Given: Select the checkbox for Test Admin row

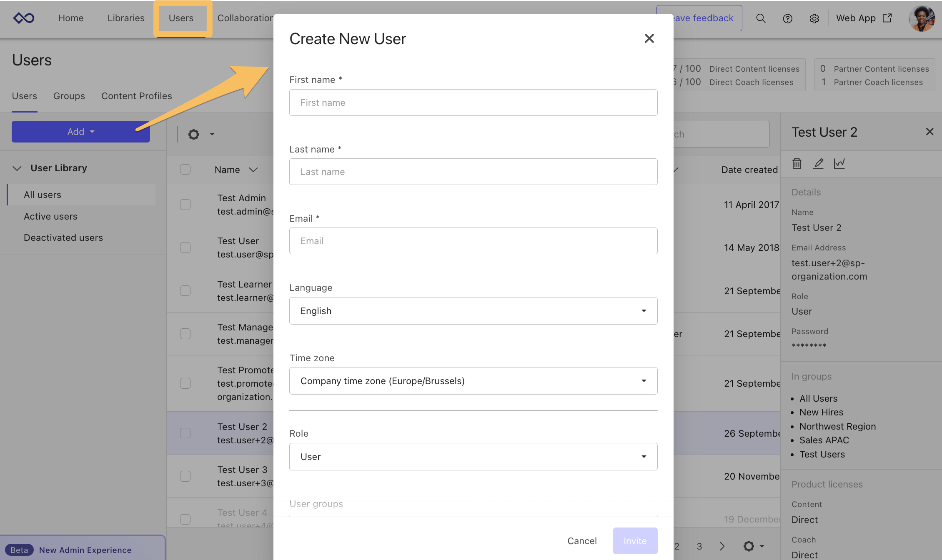Looking at the screenshot, I should (x=185, y=205).
